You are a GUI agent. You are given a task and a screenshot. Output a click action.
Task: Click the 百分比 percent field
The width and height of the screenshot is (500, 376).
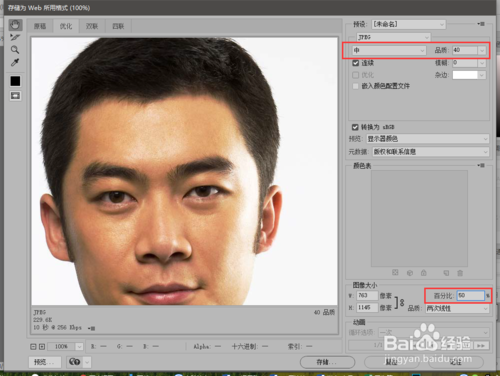tap(471, 295)
